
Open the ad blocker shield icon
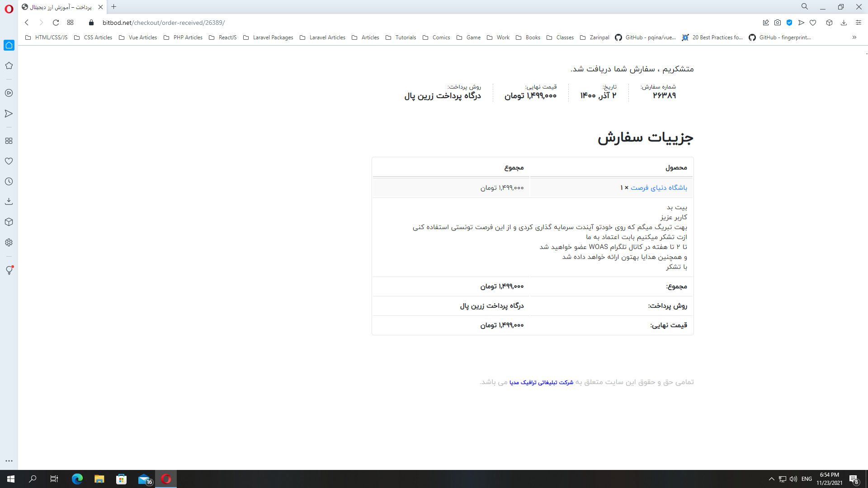coord(789,23)
